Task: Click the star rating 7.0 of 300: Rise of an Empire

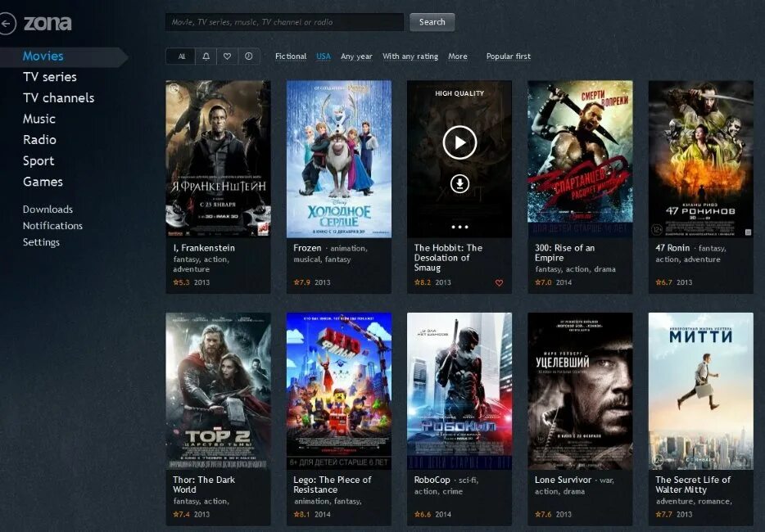Action: coord(543,282)
